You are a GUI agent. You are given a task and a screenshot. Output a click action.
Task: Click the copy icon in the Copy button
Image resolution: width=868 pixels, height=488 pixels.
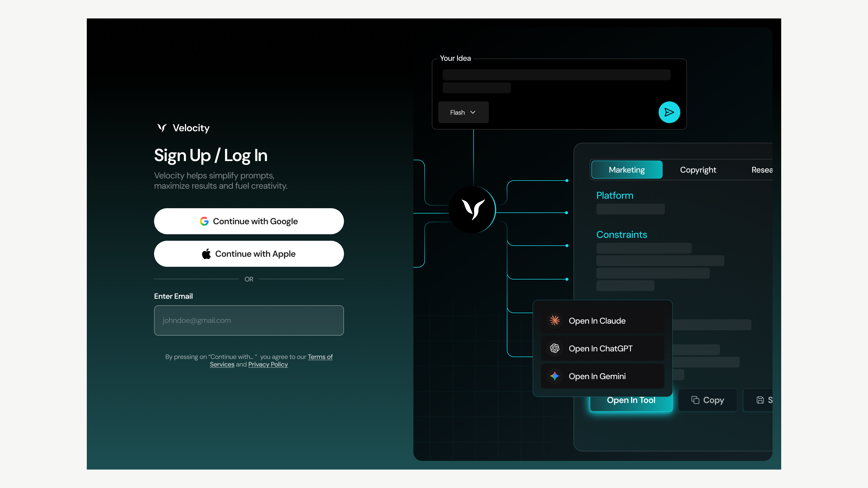point(695,400)
